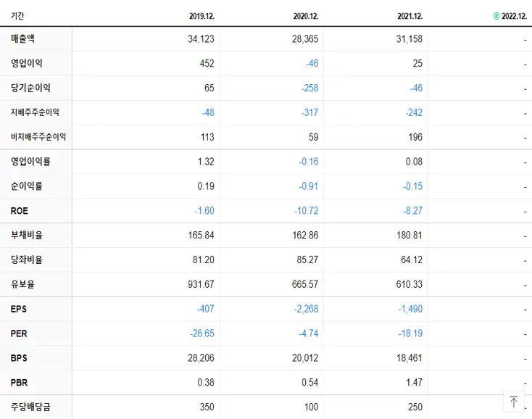Screen dimensions: 532x419
Task: Select the 0.54 PBR value
Action: [310, 383]
